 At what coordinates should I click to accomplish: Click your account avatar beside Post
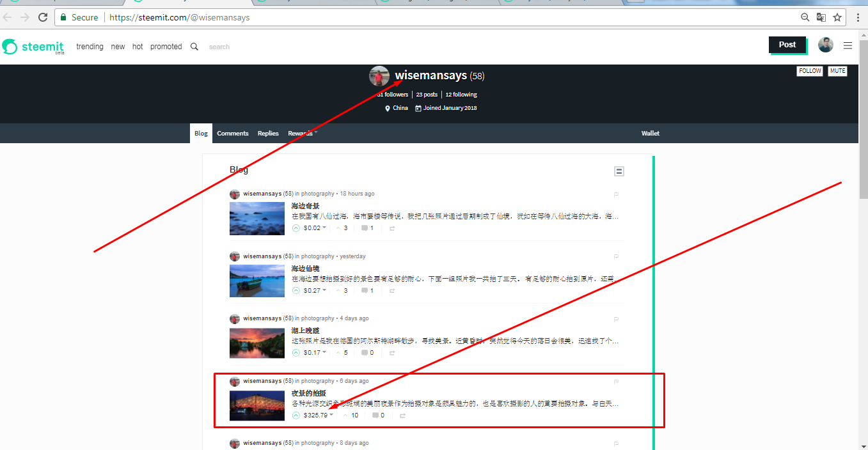826,45
